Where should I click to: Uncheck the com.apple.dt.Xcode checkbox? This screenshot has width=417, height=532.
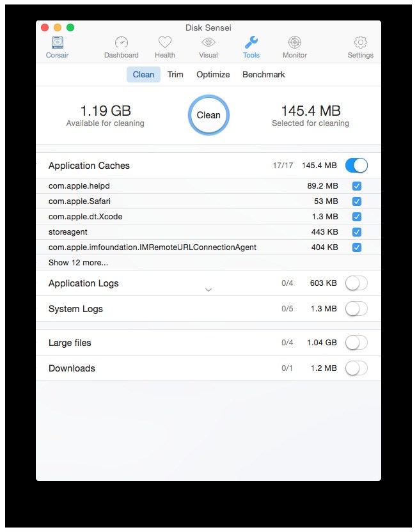(357, 217)
